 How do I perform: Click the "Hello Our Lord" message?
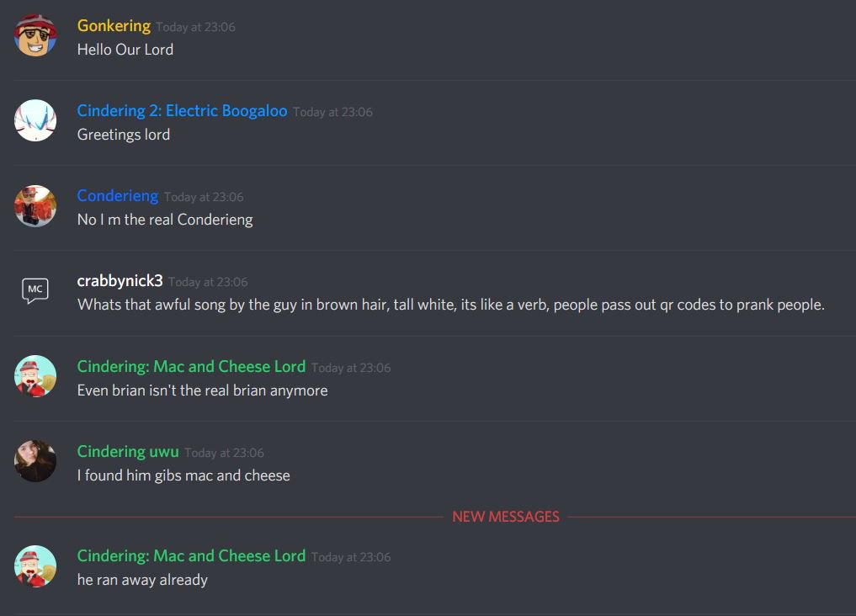tap(125, 50)
